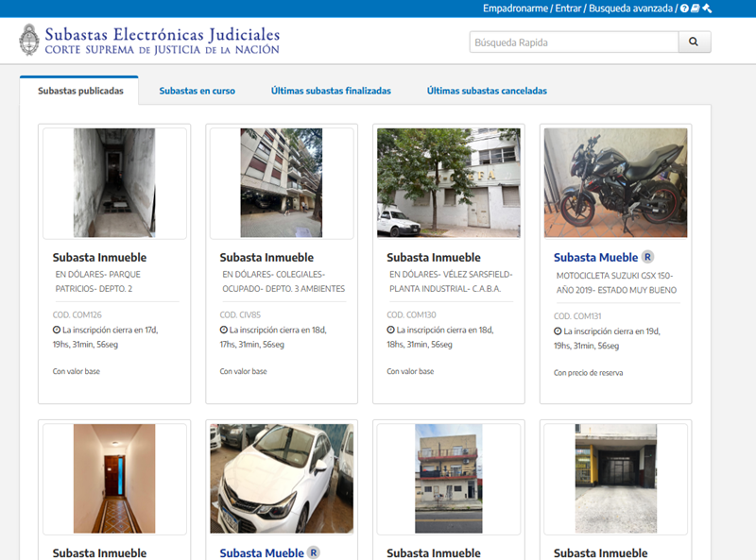
Task: Click the 'COD. COM126' code
Action: pyautogui.click(x=77, y=314)
